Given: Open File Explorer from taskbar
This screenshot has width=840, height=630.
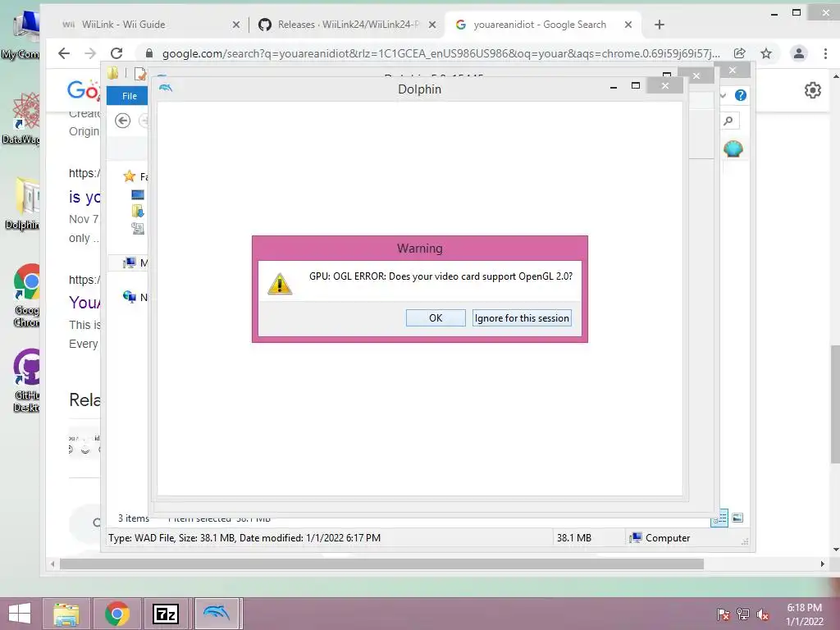Looking at the screenshot, I should [66, 614].
